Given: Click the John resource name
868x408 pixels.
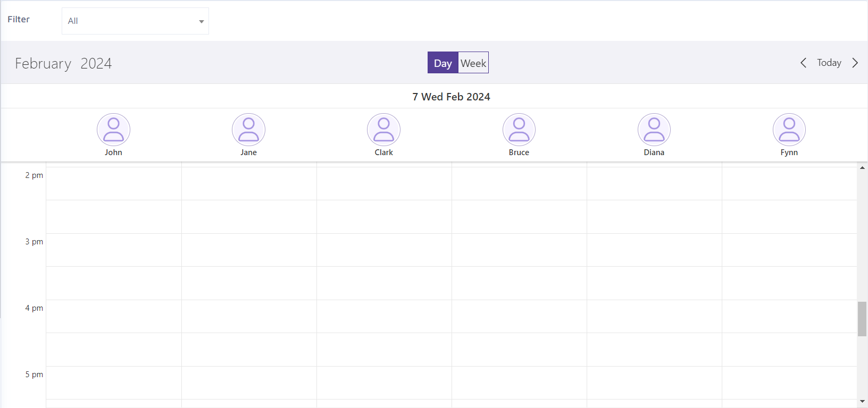Looking at the screenshot, I should click(x=113, y=152).
